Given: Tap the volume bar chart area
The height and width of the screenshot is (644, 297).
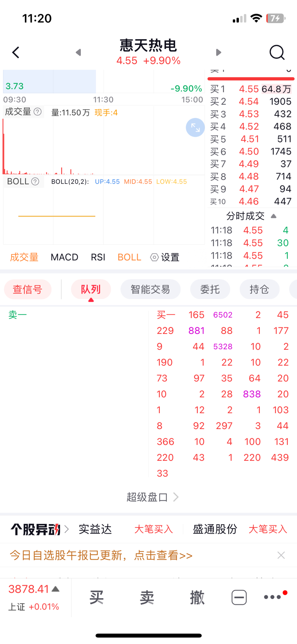Looking at the screenshot, I should tap(104, 146).
